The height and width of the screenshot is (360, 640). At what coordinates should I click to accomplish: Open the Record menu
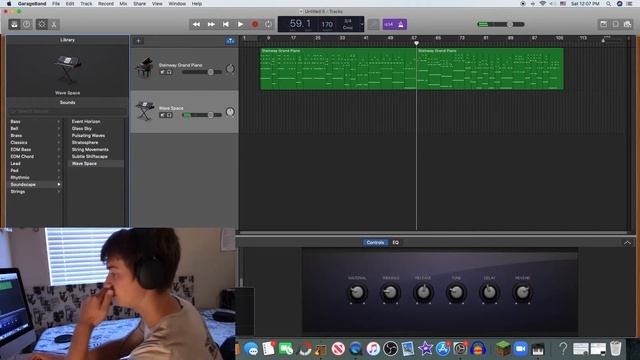coord(106,4)
